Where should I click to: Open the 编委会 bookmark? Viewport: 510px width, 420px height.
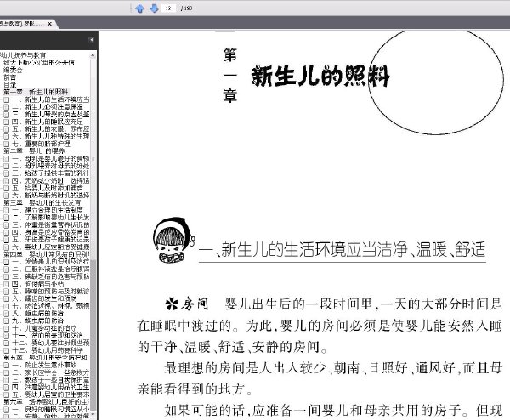coord(13,70)
